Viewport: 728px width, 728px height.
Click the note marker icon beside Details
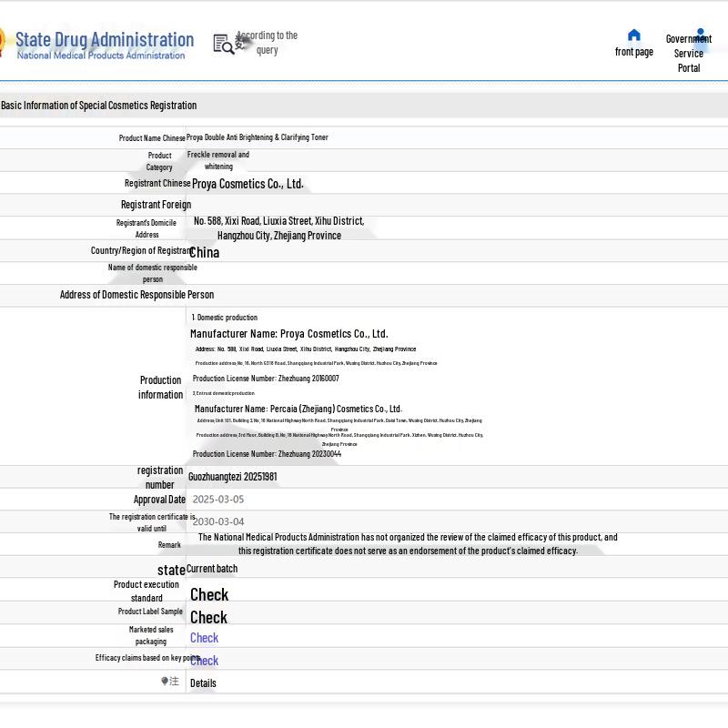tap(165, 681)
